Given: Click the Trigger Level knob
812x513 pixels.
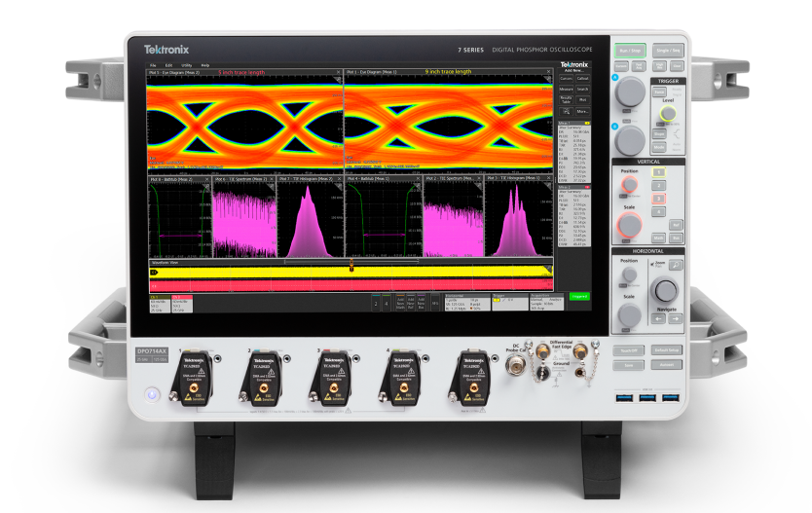Looking at the screenshot, I should pyautogui.click(x=668, y=113).
